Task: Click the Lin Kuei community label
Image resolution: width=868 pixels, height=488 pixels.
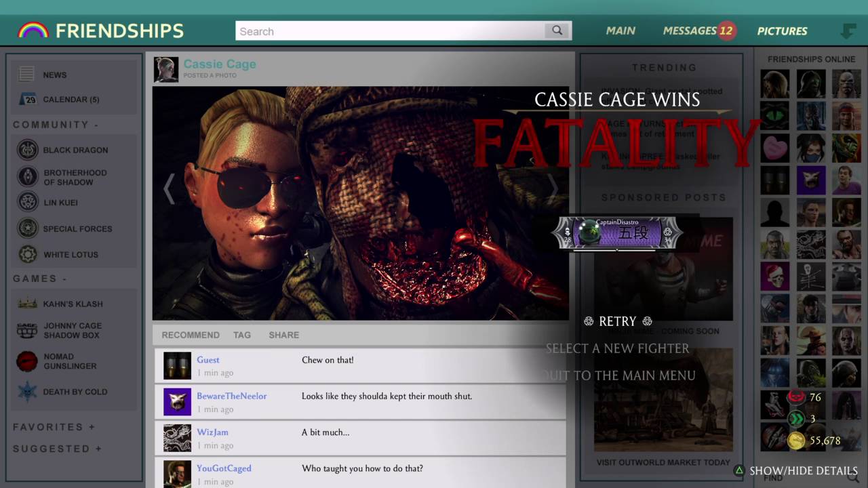Action: 60,203
